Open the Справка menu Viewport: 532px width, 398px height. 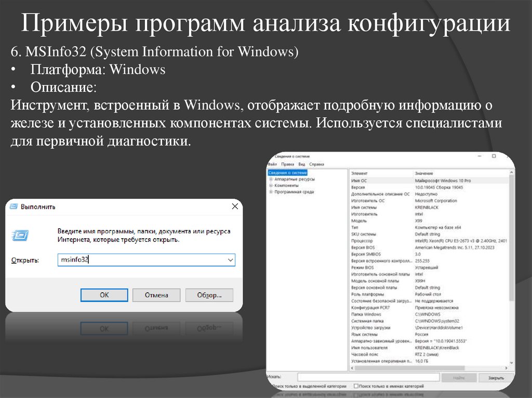click(x=318, y=164)
